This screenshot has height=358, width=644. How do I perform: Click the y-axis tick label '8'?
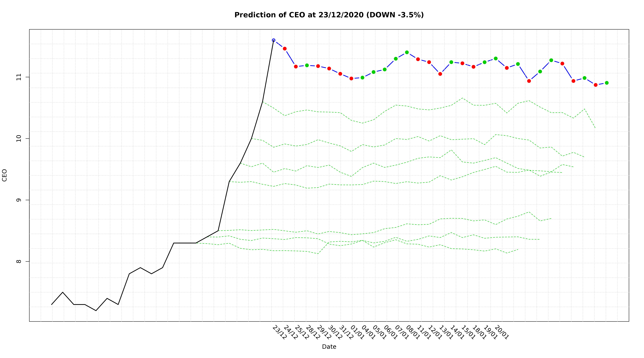(x=19, y=261)
